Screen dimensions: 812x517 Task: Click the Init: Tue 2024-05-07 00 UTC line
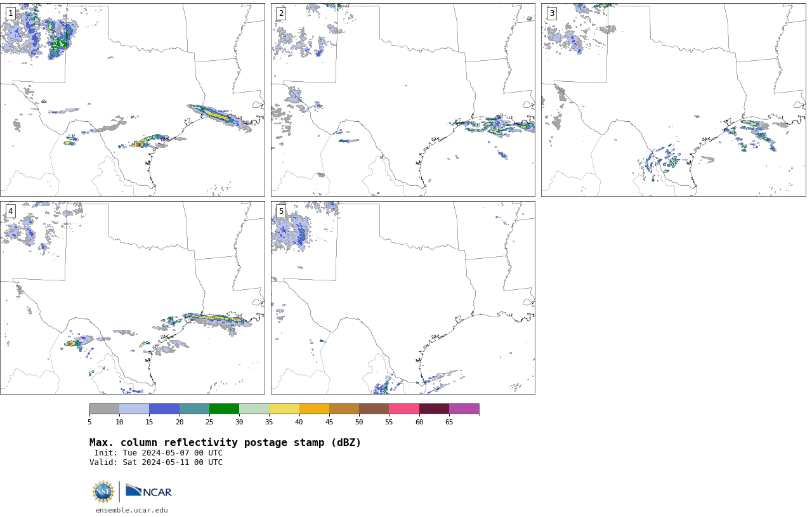[159, 453]
